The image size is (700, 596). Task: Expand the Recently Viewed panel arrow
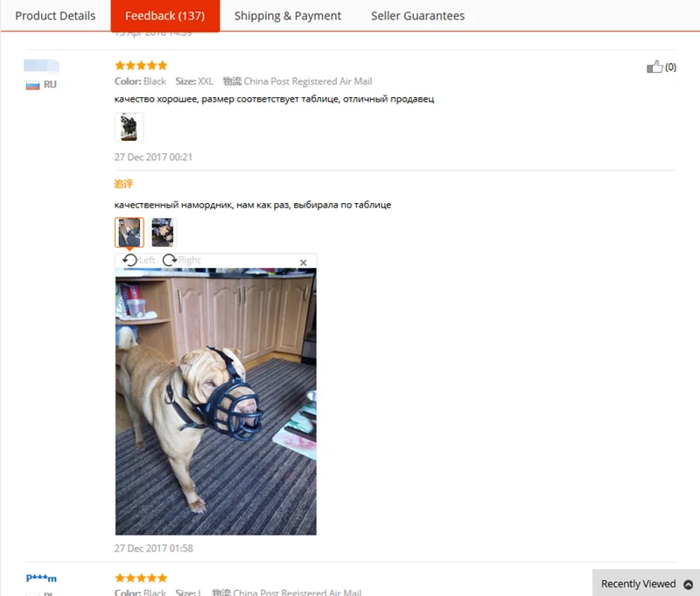[x=688, y=584]
